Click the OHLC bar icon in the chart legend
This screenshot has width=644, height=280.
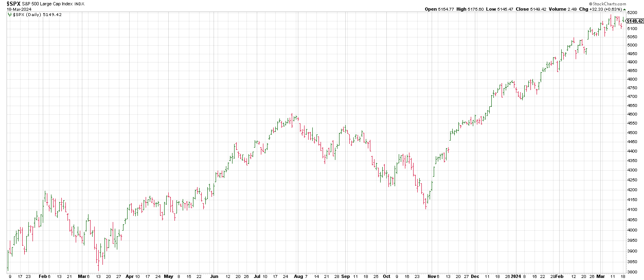pyautogui.click(x=10, y=14)
